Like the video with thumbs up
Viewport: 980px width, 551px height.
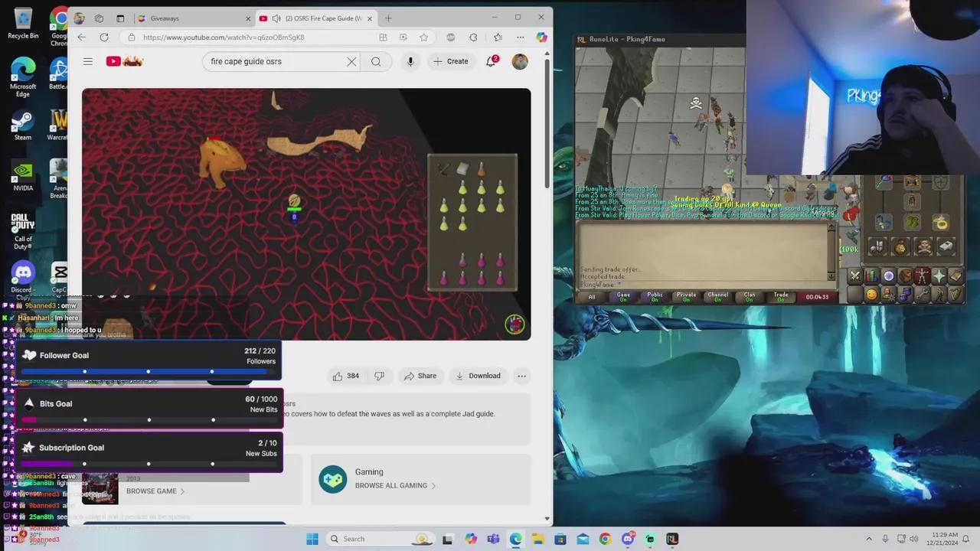tap(345, 376)
